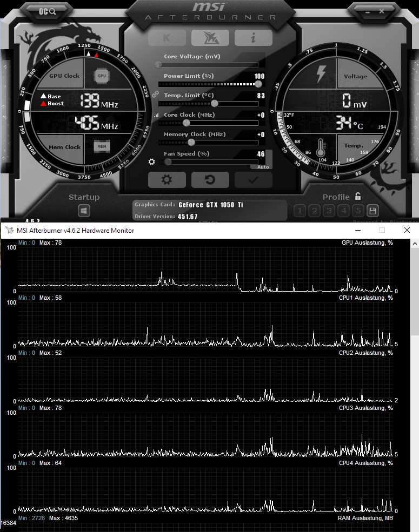Click the RAM Auslastung, MB label
This screenshot has height=532, width=419.
(x=365, y=518)
